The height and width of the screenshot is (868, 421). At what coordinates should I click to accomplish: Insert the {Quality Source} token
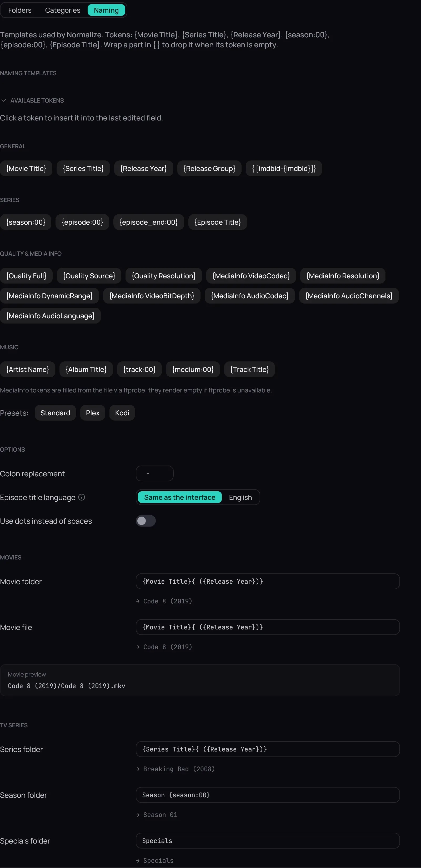(89, 276)
